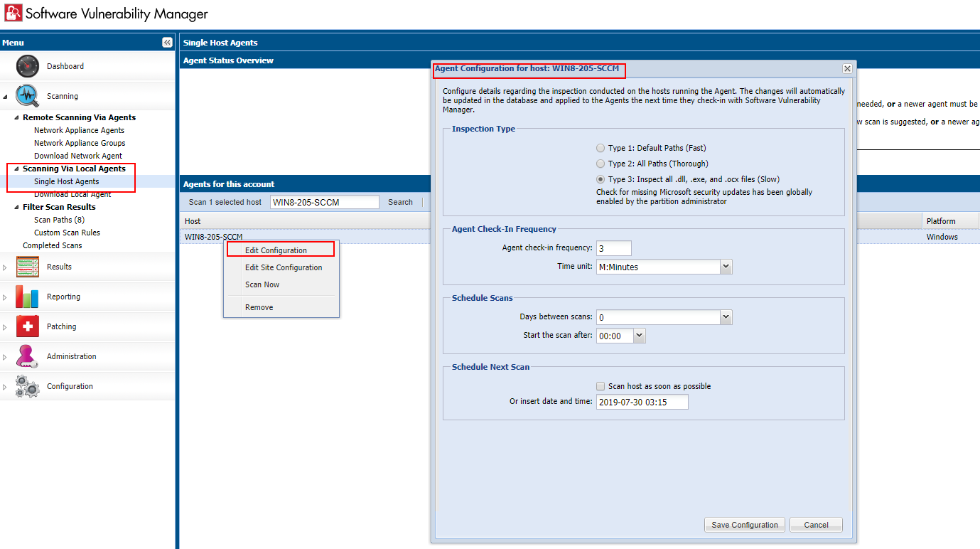The height and width of the screenshot is (549, 980).
Task: Open the Time unit dropdown
Action: click(726, 267)
